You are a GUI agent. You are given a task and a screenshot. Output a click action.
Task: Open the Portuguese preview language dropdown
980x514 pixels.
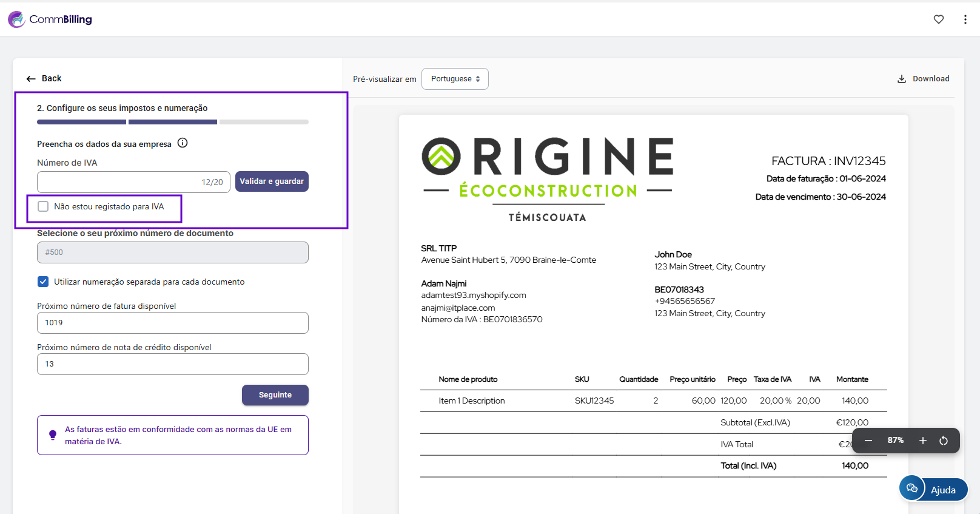[x=455, y=79]
